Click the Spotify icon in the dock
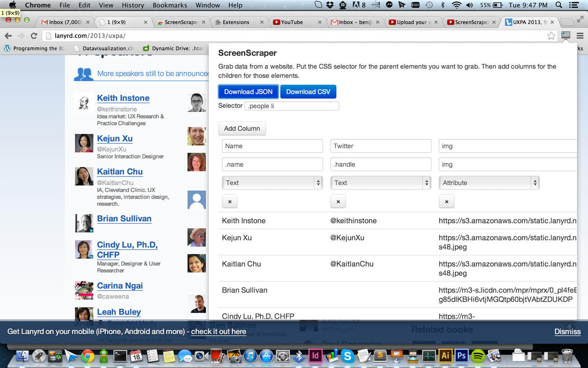Screen dimensions: 588x368 click(478, 356)
